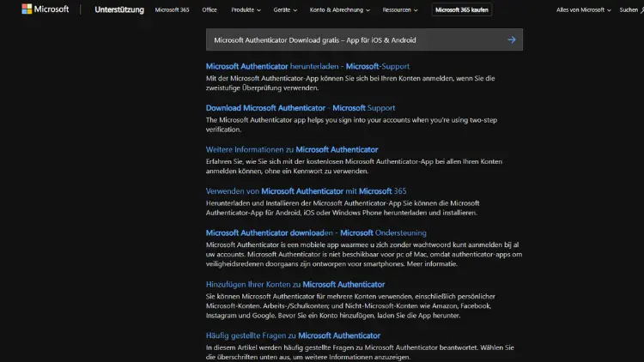Click the Microsoft 365 kaufen button

click(462, 9)
